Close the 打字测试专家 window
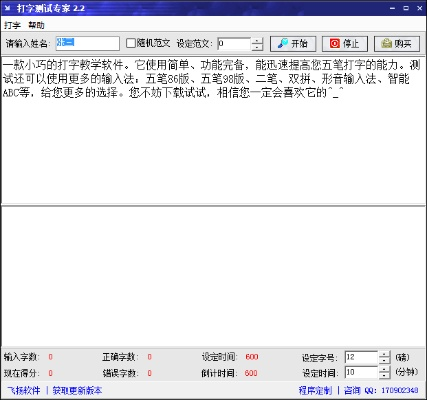Screen dimensions: 427x400 click(x=420, y=8)
